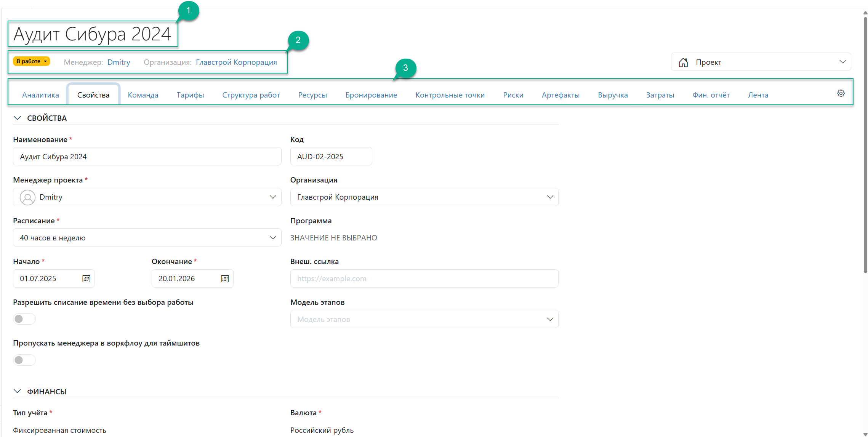
Task: Click the Dmitry user avatar icon
Action: tap(27, 197)
